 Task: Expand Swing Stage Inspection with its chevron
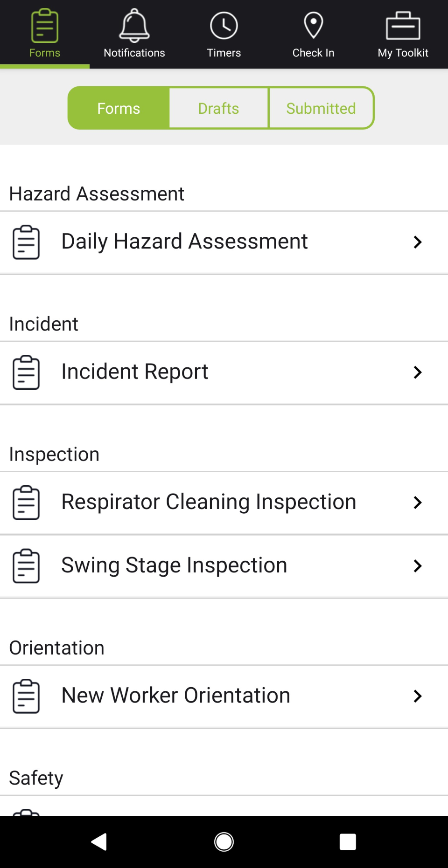[417, 566]
